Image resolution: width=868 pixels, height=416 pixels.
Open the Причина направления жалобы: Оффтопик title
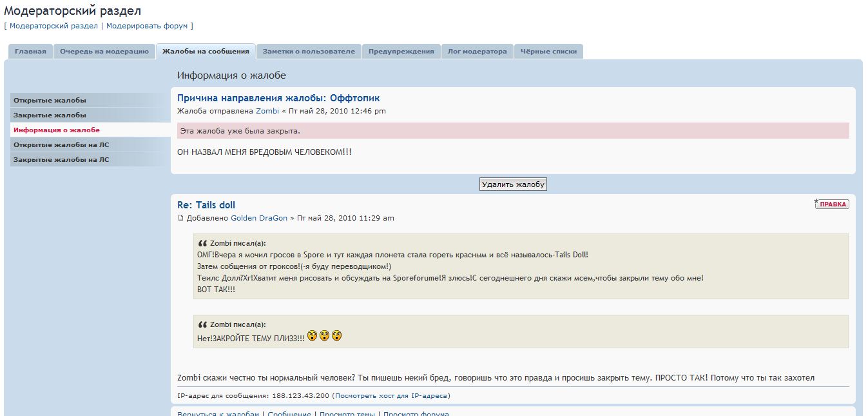[x=278, y=98]
